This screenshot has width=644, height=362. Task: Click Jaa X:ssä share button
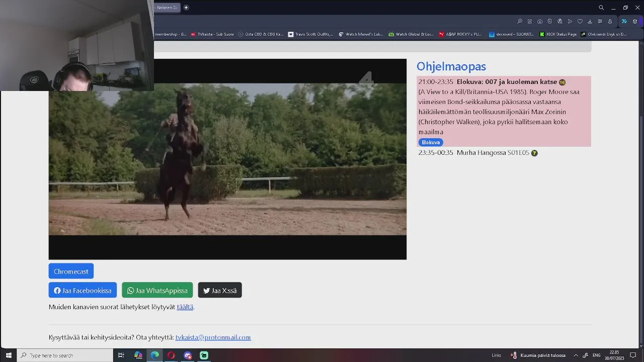click(220, 290)
